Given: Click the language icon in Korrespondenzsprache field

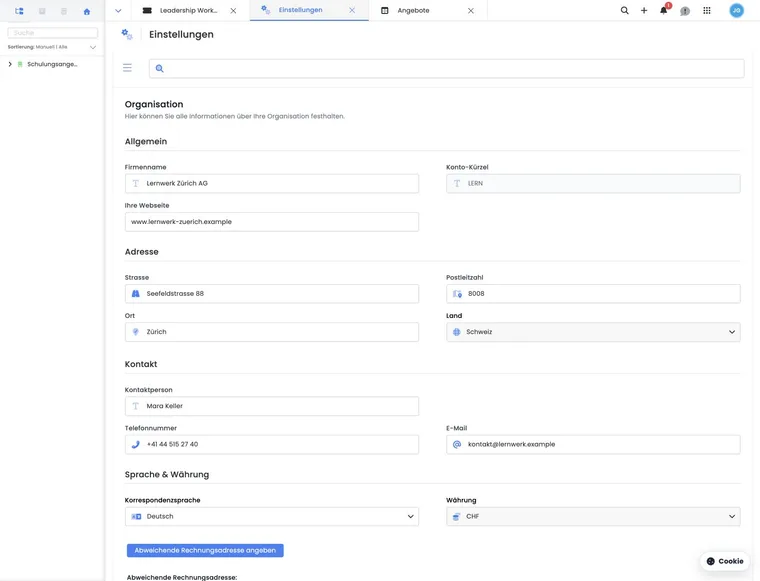Looking at the screenshot, I should pos(137,517).
